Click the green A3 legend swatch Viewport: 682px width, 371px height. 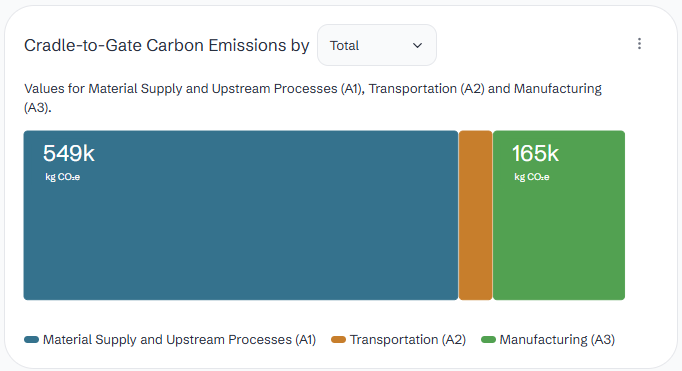[x=488, y=339]
